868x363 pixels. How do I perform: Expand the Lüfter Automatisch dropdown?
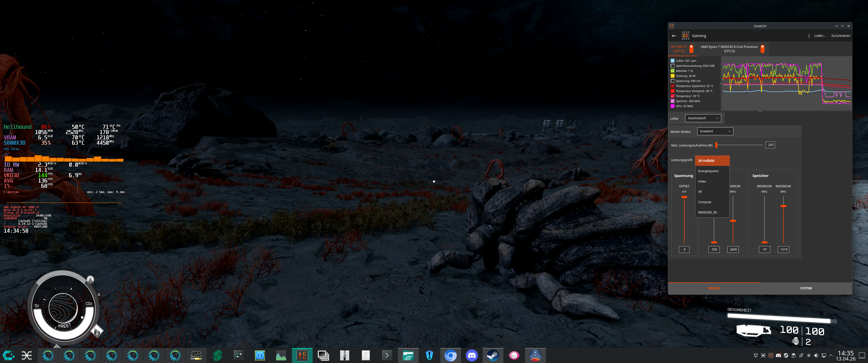tap(703, 118)
